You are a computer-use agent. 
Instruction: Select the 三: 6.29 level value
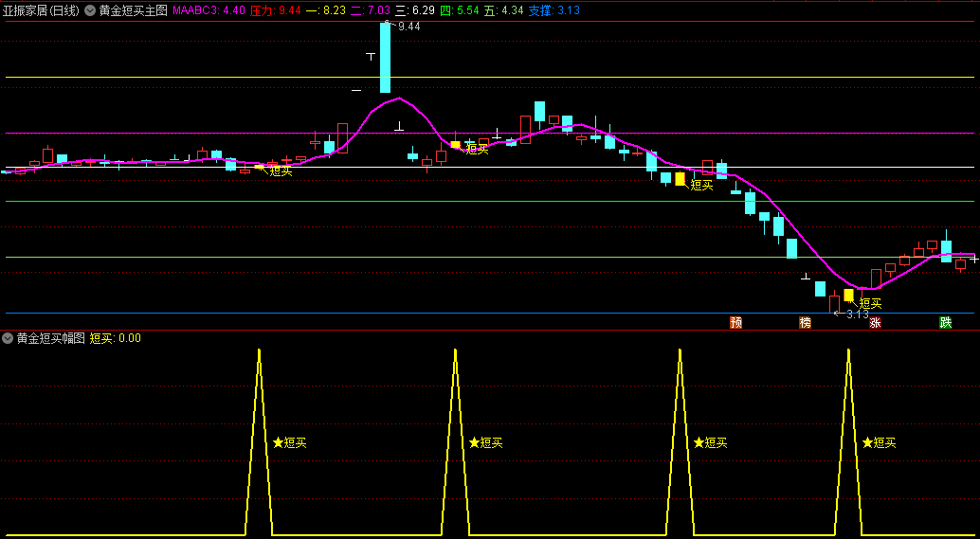click(414, 10)
